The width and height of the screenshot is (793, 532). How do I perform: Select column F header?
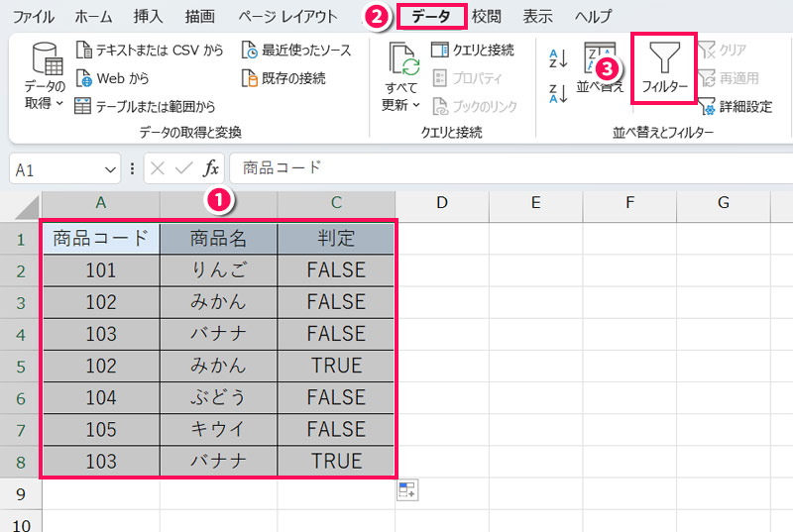coord(629,203)
